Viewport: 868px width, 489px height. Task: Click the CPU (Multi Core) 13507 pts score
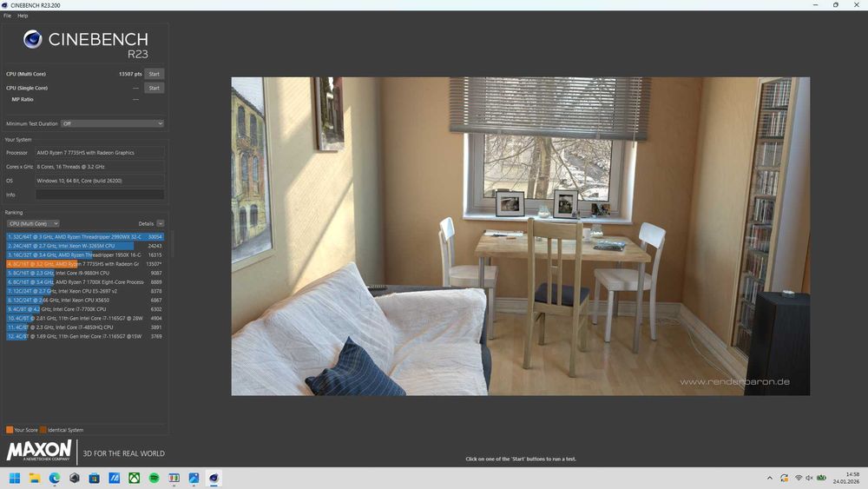pyautogui.click(x=130, y=74)
